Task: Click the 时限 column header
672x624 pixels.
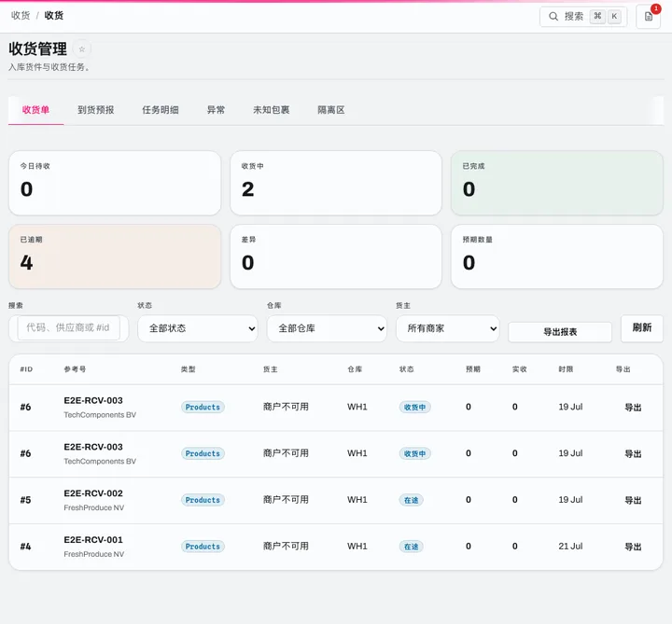Action: click(566, 369)
